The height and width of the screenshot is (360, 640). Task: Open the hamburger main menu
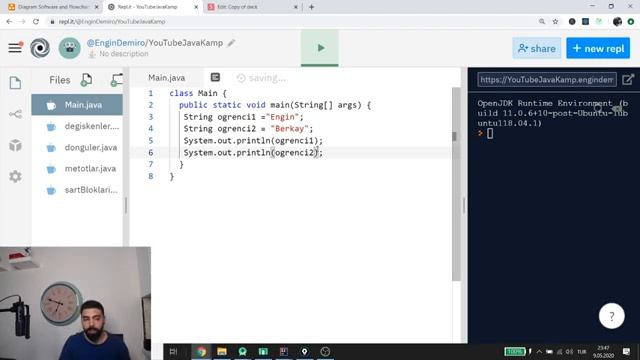point(15,48)
